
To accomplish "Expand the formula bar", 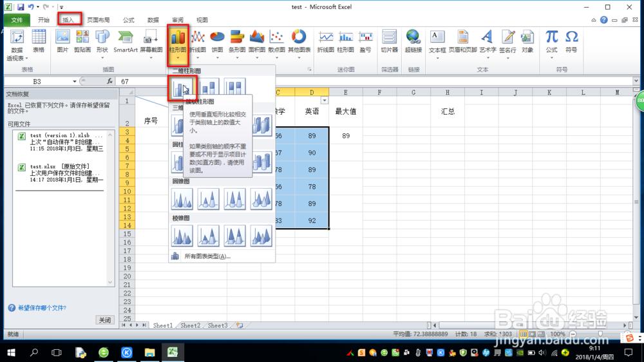I will (x=636, y=81).
